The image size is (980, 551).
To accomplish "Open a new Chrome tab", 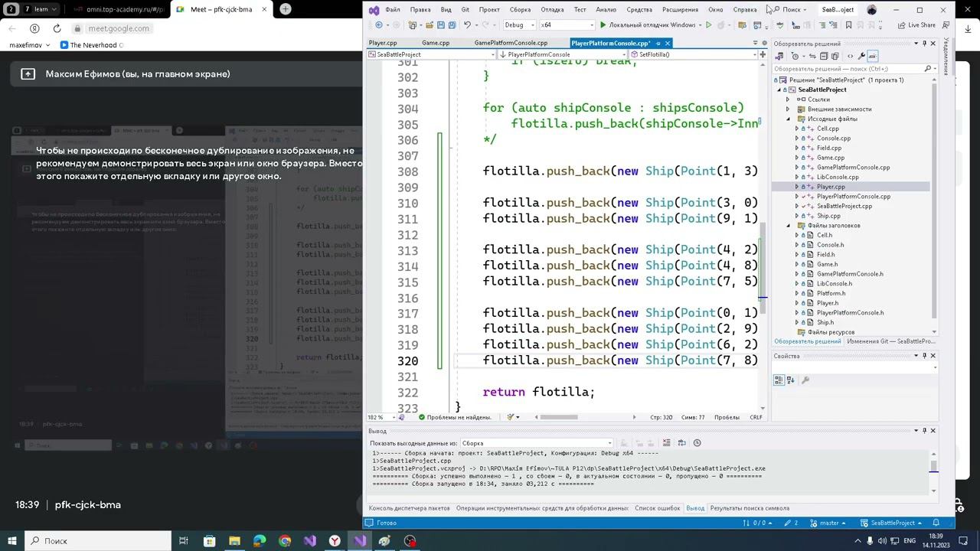I will point(286,9).
